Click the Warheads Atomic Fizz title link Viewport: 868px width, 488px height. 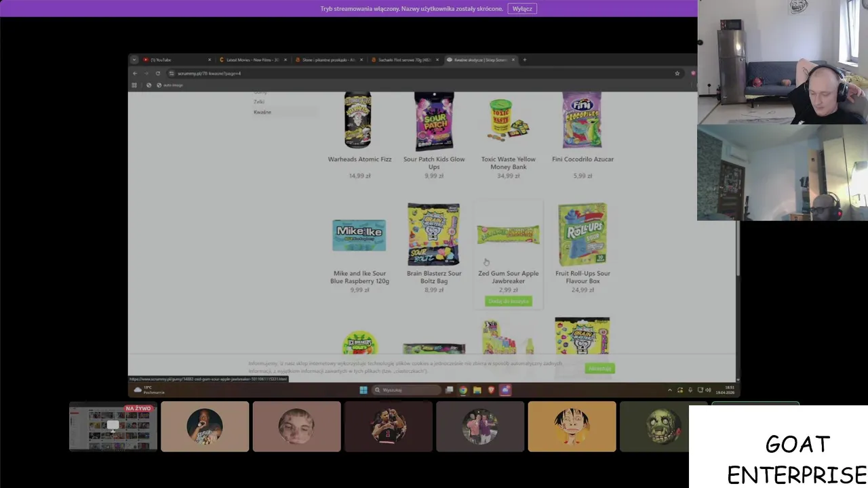coord(359,159)
